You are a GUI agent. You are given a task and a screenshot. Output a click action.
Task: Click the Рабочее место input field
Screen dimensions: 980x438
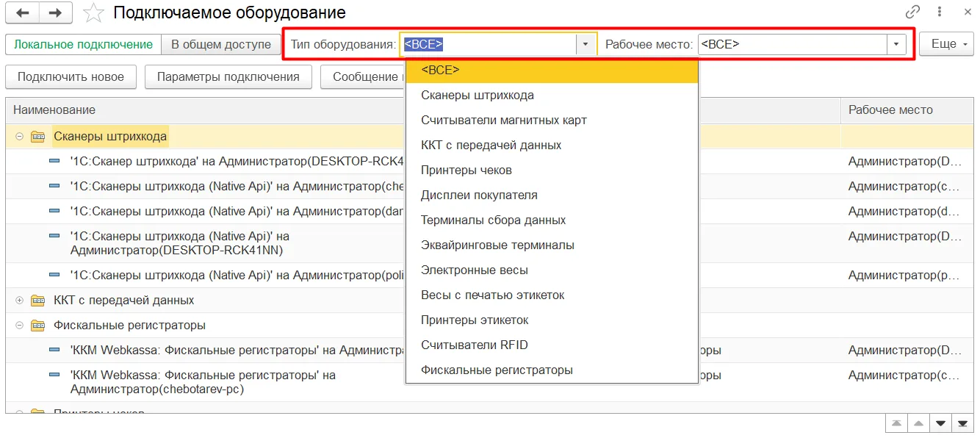pos(792,44)
